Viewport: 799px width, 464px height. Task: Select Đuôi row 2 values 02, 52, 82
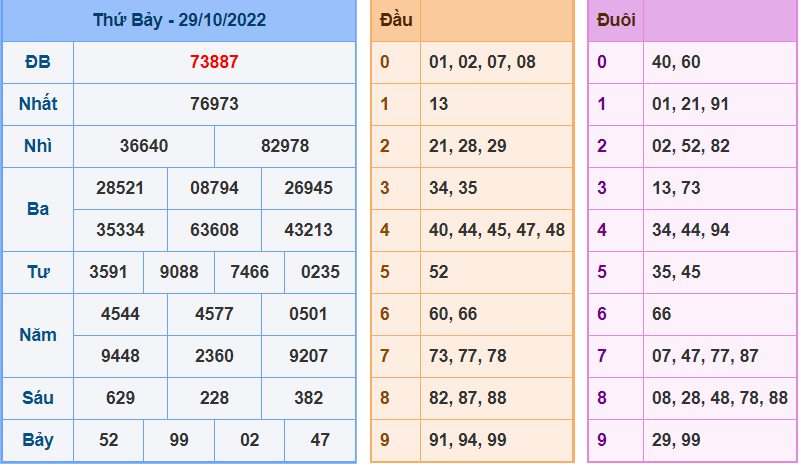click(x=690, y=146)
